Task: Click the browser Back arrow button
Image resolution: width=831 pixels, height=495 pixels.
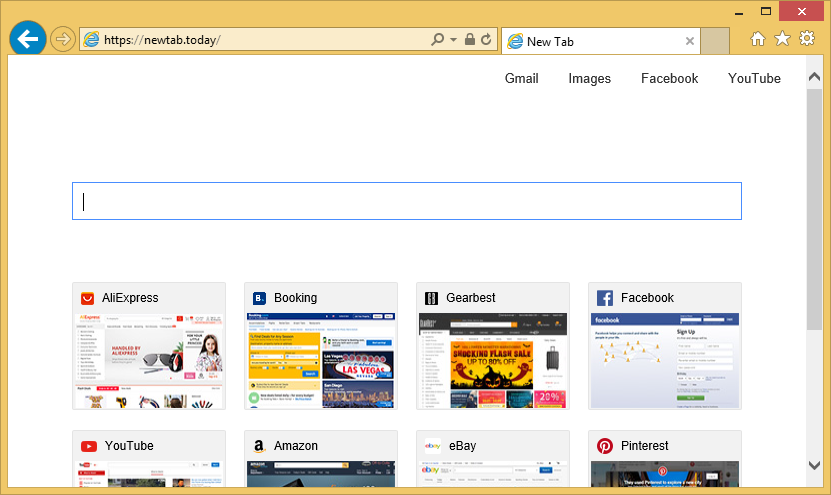Action: tap(28, 39)
